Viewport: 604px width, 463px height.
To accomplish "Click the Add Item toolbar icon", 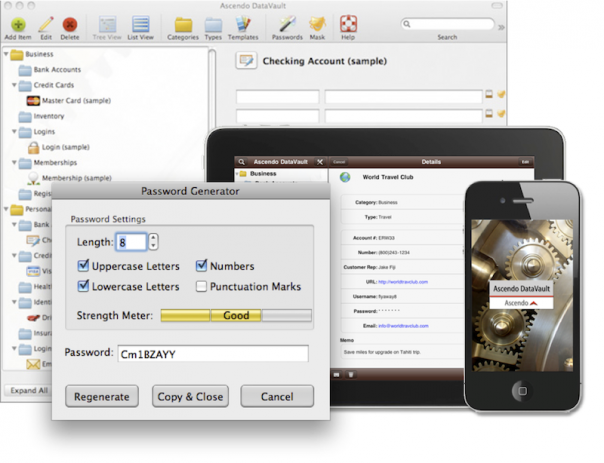I will [18, 25].
